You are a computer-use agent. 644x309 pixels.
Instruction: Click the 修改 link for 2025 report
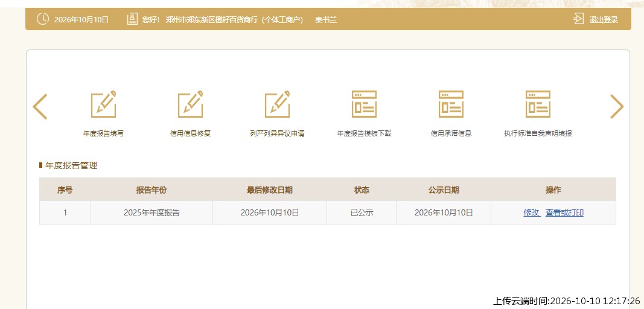tap(532, 213)
